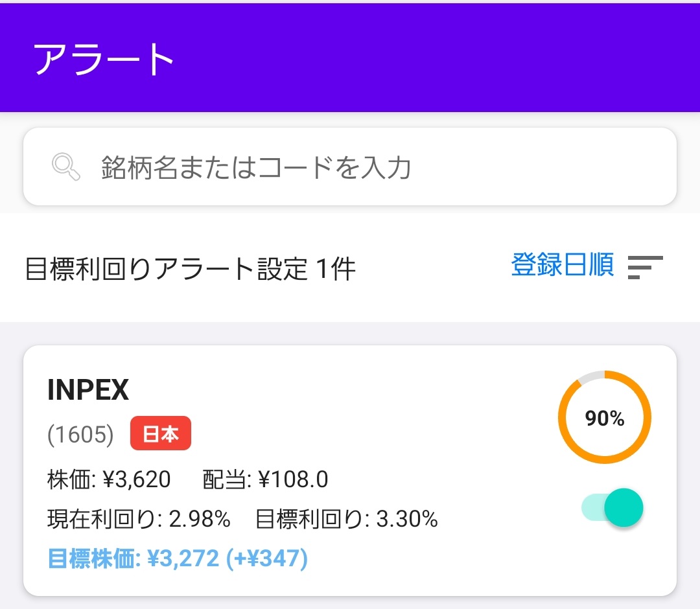The height and width of the screenshot is (609, 700).
Task: Click the sort lines icon
Action: click(x=645, y=267)
